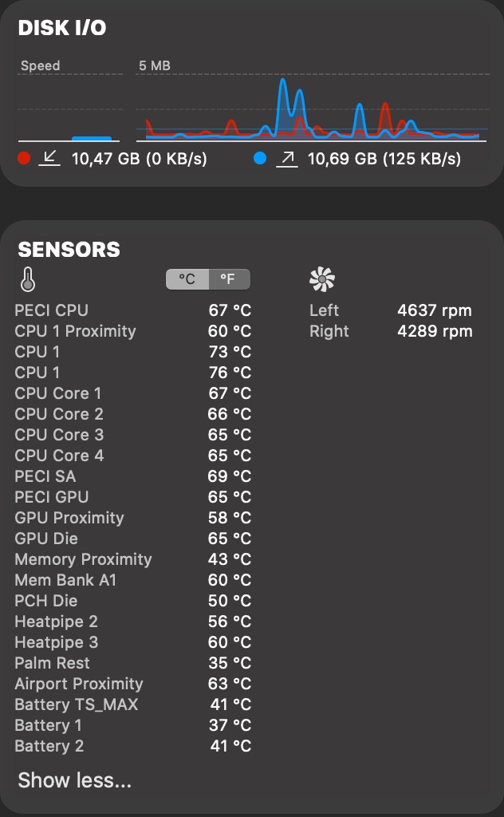The height and width of the screenshot is (817, 504).
Task: Click the thermometer icon in Sensors
Action: [x=28, y=279]
